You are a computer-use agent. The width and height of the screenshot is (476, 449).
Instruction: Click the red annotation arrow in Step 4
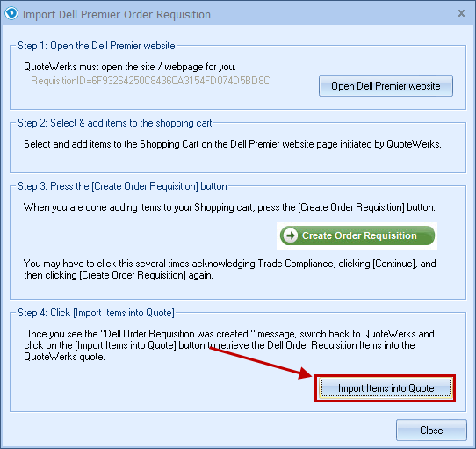tap(261, 362)
